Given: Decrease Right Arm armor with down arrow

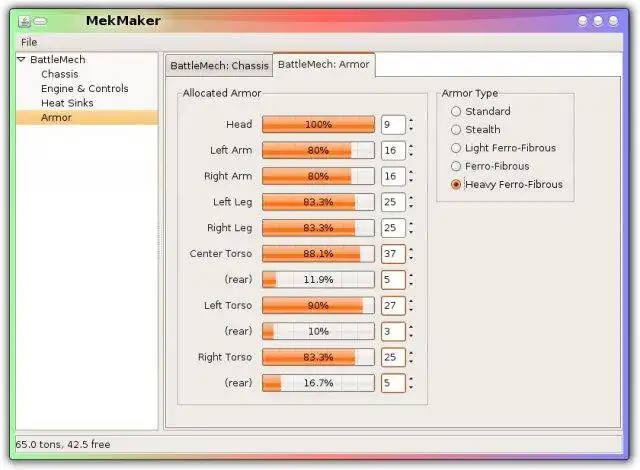Looking at the screenshot, I should pyautogui.click(x=411, y=181).
